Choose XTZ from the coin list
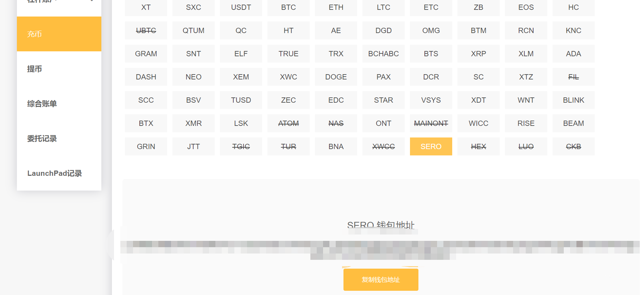The image size is (644, 295). 526,77
